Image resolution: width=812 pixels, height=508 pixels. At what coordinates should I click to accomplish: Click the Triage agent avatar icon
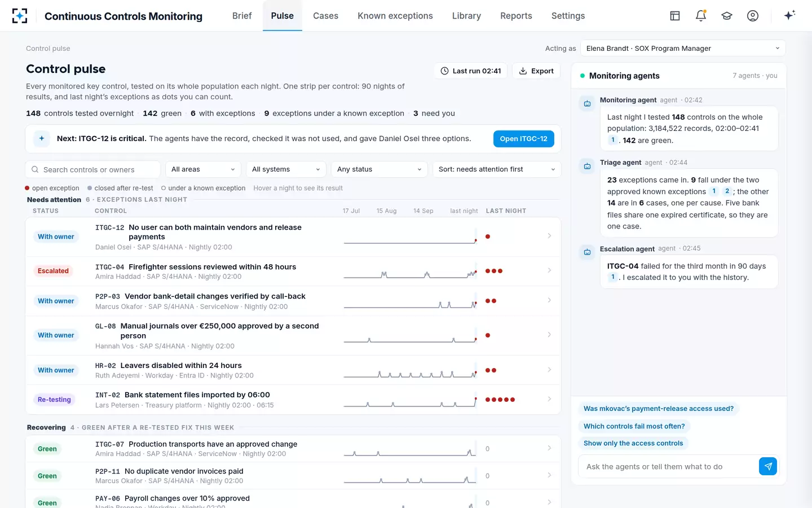[587, 167]
